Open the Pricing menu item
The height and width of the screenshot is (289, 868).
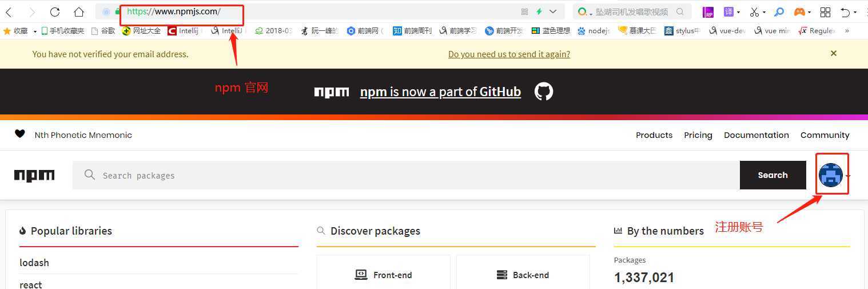[698, 135]
